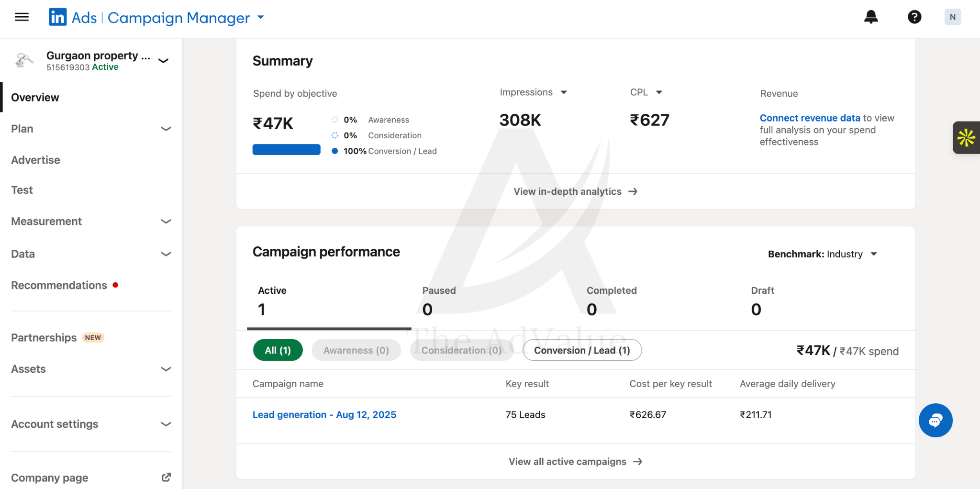Select the All (1) filter pill
The image size is (980, 489).
278,350
